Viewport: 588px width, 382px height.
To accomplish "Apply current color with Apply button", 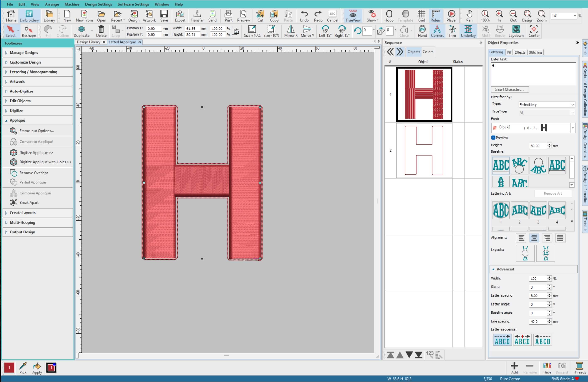I will [37, 368].
